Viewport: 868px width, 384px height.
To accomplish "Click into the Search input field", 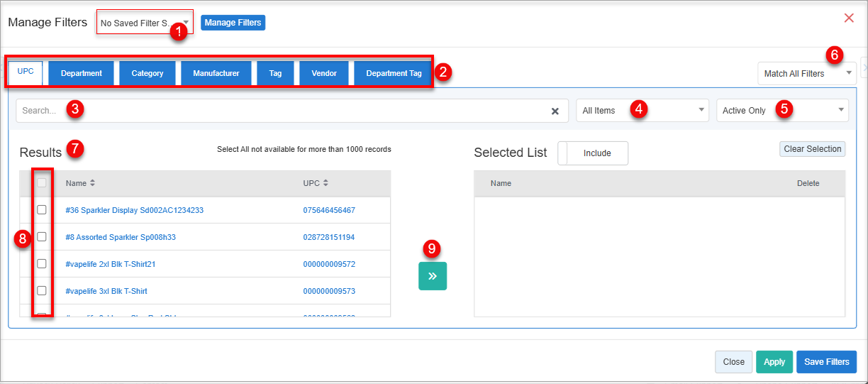I will click(x=284, y=111).
